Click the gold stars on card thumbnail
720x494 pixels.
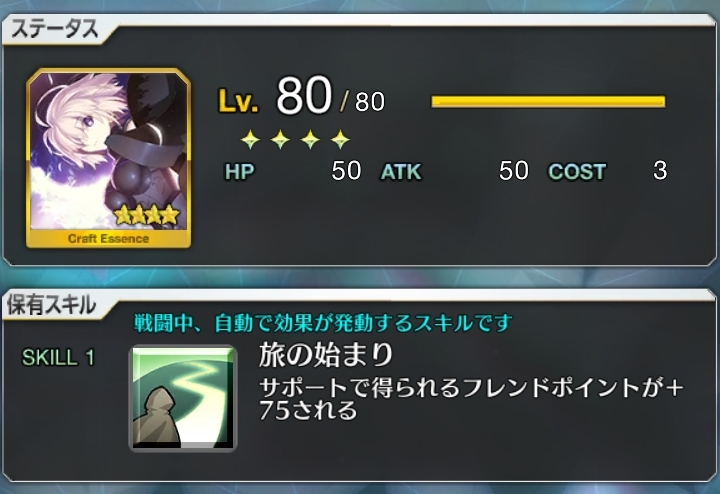coord(146,214)
